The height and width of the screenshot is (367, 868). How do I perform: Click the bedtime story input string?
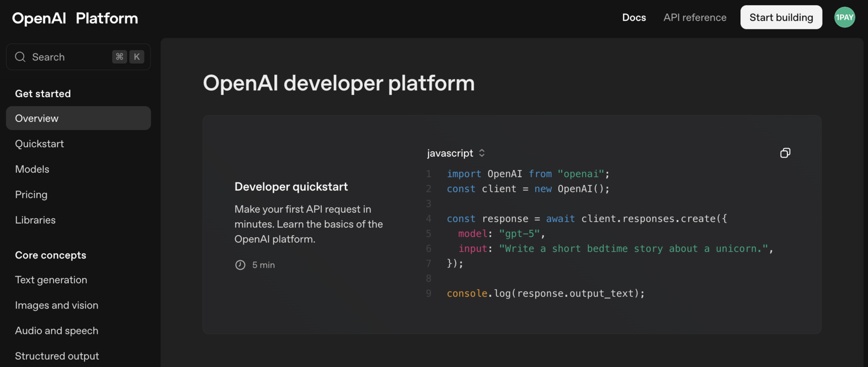click(633, 249)
